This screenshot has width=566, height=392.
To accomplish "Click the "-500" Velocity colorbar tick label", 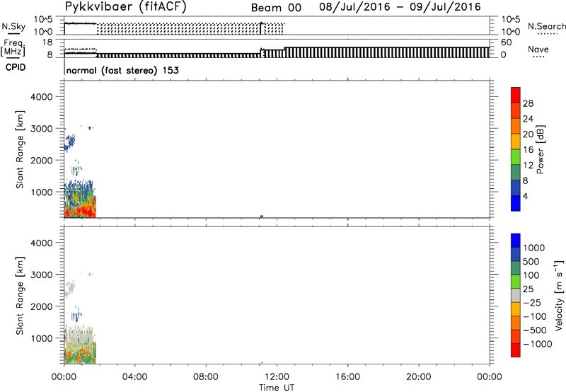I will [x=535, y=330].
